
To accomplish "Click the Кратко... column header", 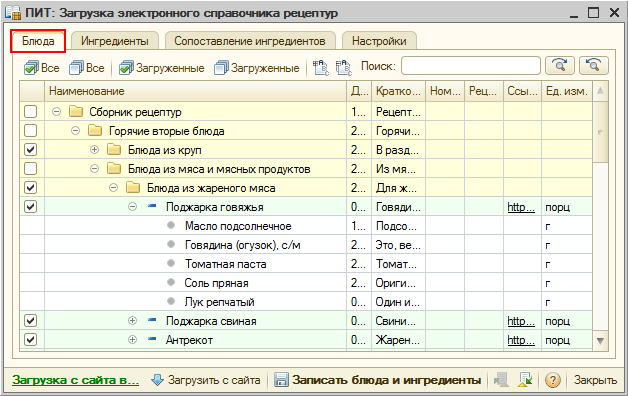I will (x=398, y=91).
